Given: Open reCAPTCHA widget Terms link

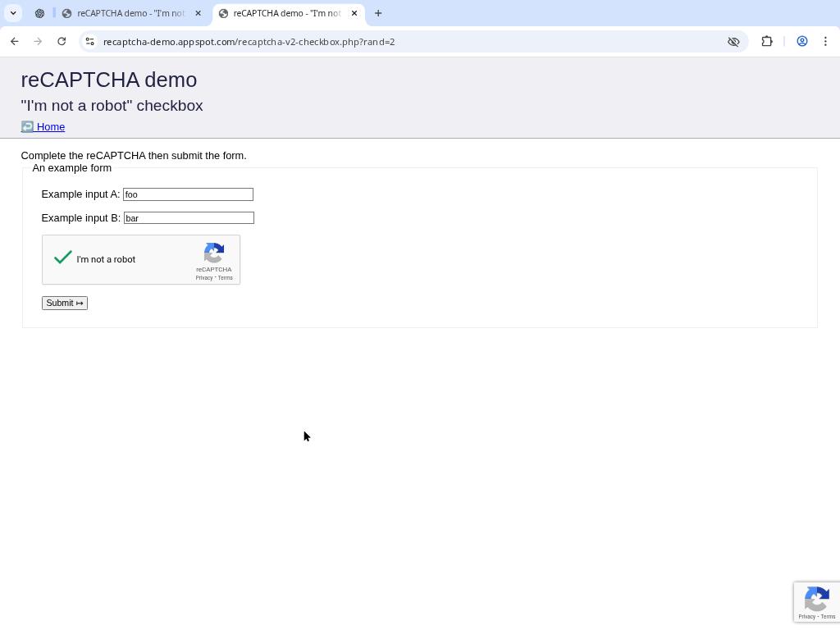Looking at the screenshot, I should click(225, 278).
